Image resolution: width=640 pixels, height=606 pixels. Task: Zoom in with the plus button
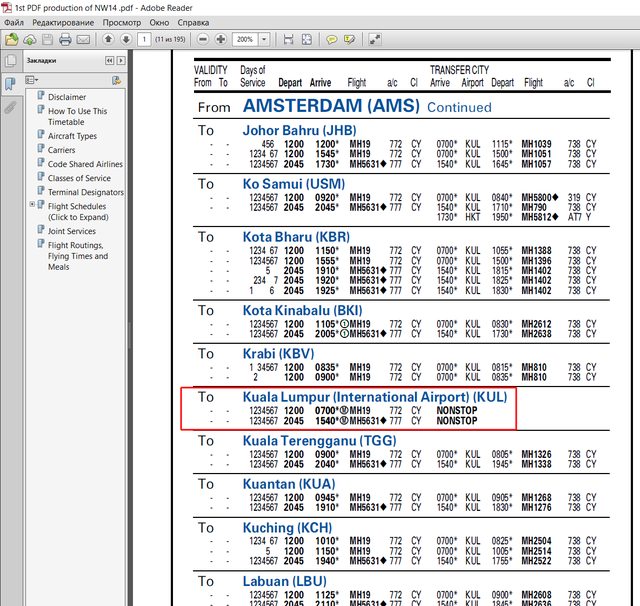tap(221, 39)
